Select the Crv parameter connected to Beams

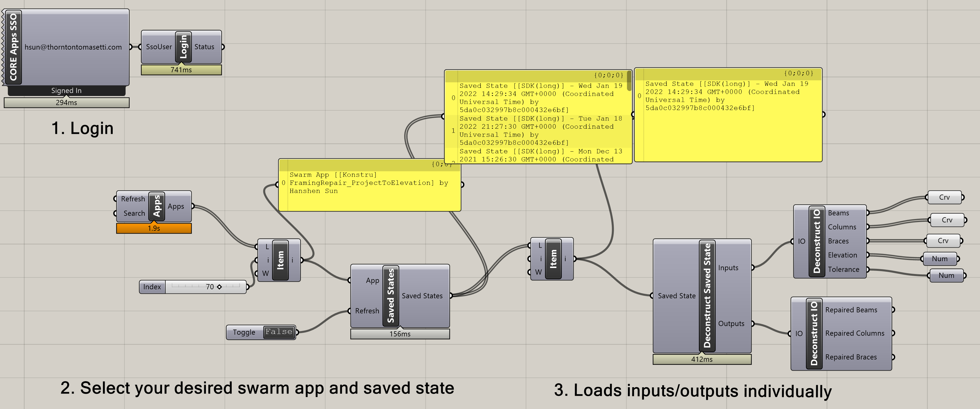point(944,197)
